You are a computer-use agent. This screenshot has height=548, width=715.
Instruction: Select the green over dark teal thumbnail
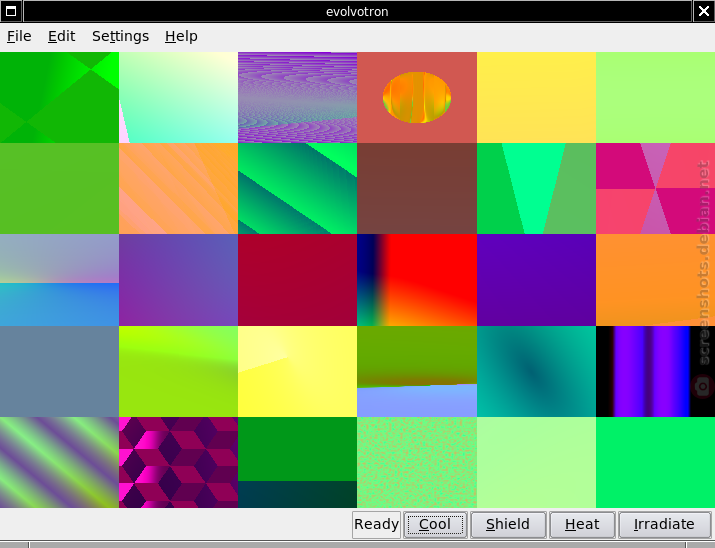pyautogui.click(x=297, y=462)
